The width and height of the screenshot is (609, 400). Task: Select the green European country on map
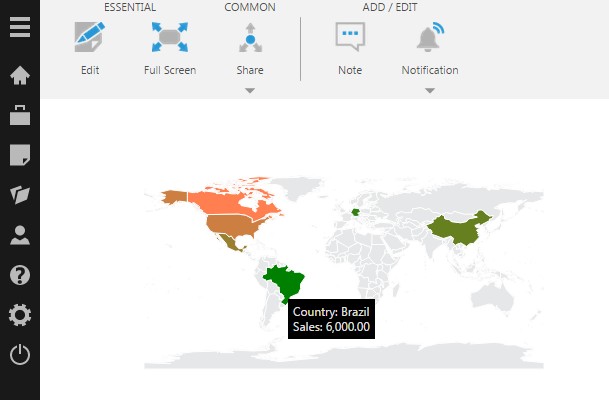click(x=355, y=212)
